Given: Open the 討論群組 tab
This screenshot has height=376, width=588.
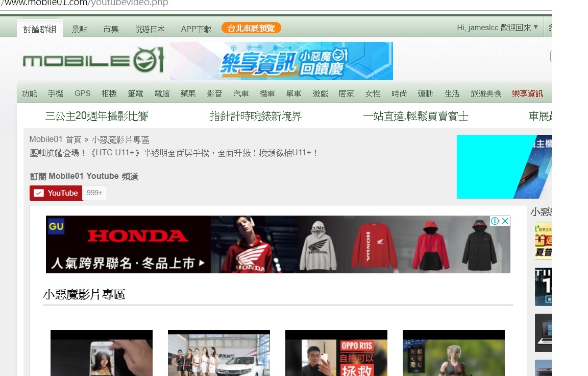Looking at the screenshot, I should tap(40, 29).
